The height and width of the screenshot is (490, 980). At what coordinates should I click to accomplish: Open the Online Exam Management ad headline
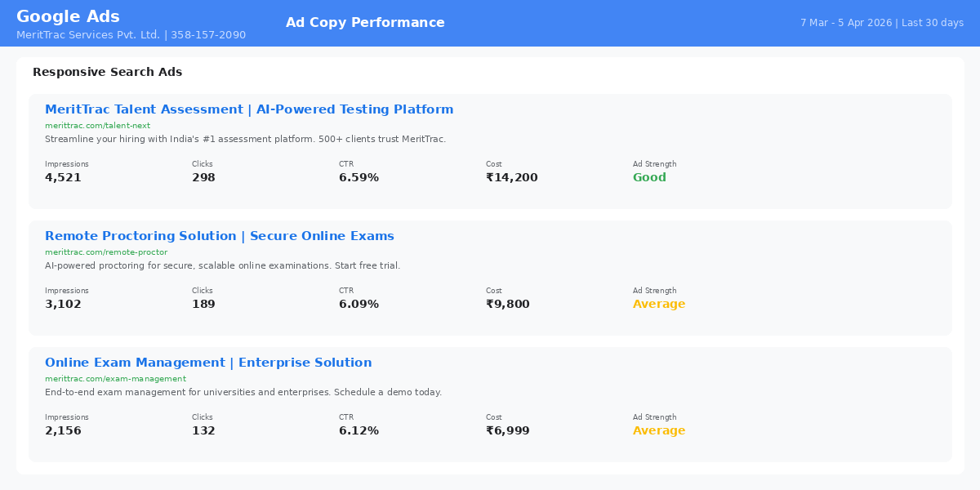click(208, 363)
